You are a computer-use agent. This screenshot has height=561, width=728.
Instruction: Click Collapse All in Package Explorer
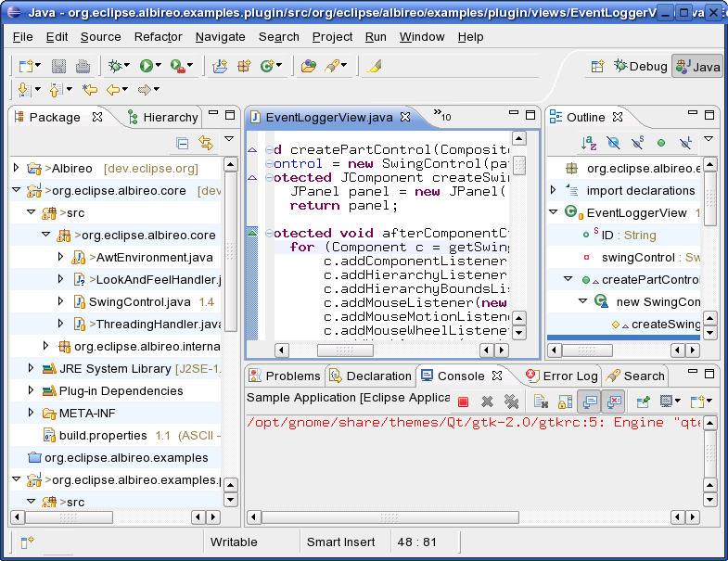pyautogui.click(x=183, y=143)
